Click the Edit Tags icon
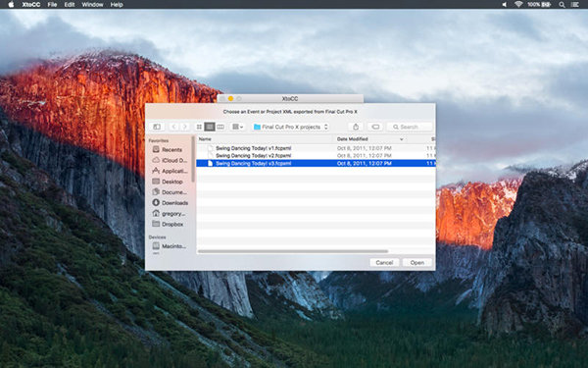588x368 pixels. point(375,127)
